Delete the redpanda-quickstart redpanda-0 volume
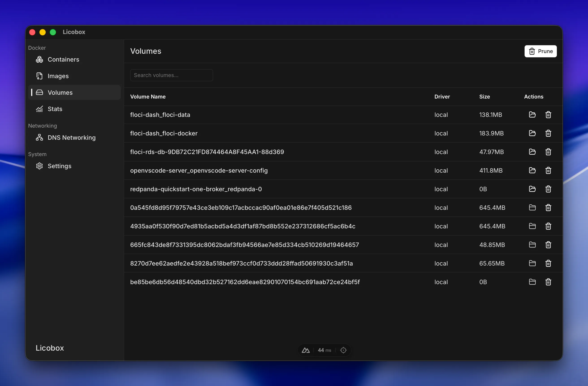Viewport: 588px width, 386px height. click(x=548, y=189)
